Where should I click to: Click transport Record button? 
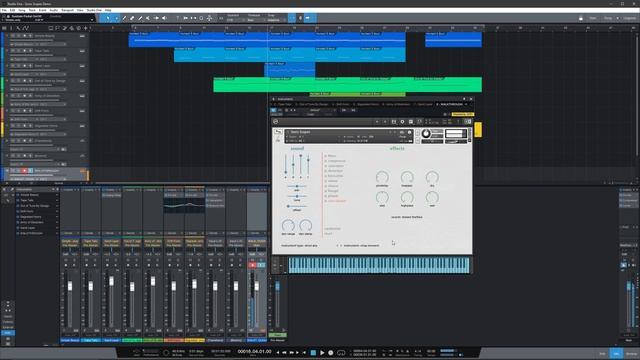pyautogui.click(x=331, y=353)
